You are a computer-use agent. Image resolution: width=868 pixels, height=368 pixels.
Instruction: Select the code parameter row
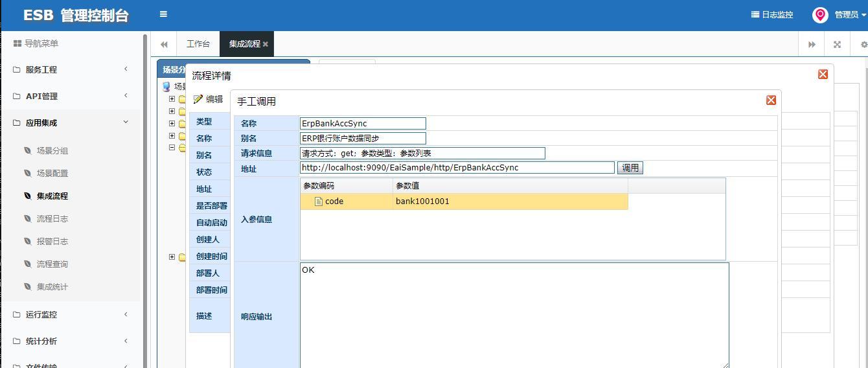pyautogui.click(x=464, y=201)
